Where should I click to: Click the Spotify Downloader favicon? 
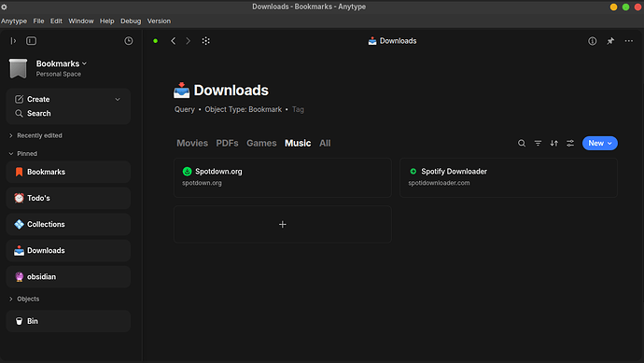[x=413, y=171]
